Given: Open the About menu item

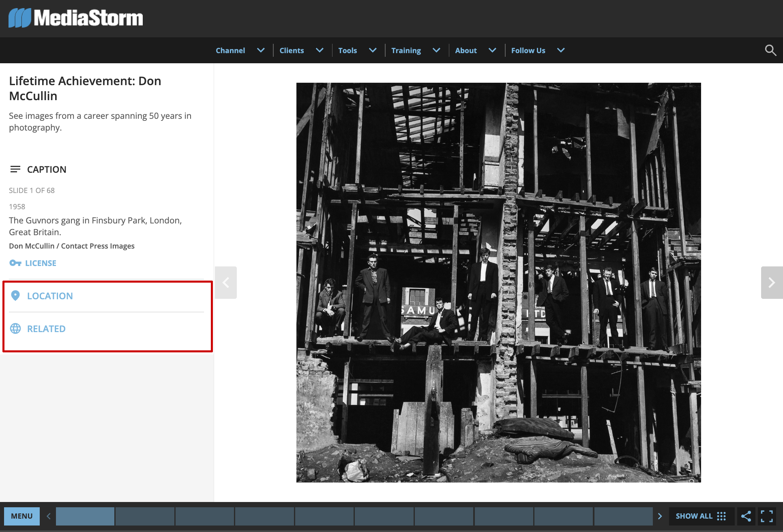Looking at the screenshot, I should (466, 50).
